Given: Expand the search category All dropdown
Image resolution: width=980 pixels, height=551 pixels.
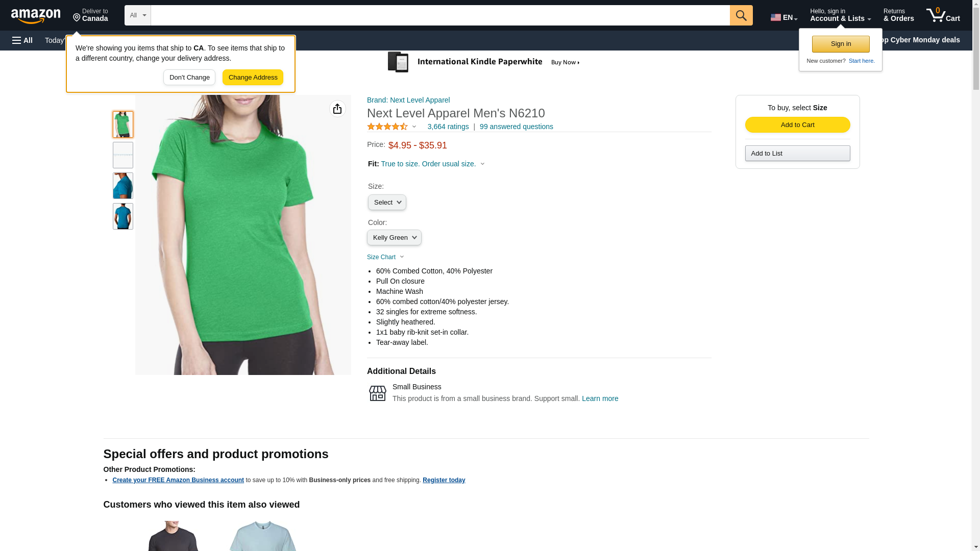Looking at the screenshot, I should tap(137, 15).
